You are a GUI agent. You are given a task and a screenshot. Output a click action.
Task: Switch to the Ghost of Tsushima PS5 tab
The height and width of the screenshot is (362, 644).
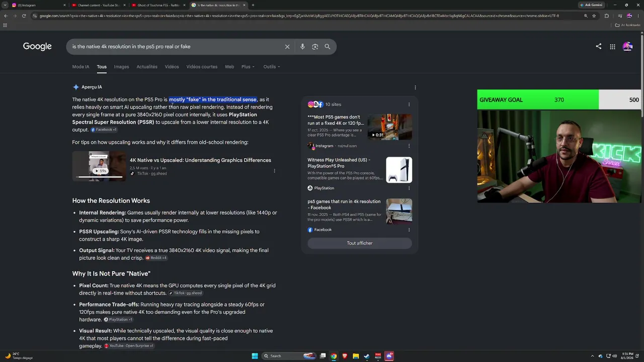158,5
